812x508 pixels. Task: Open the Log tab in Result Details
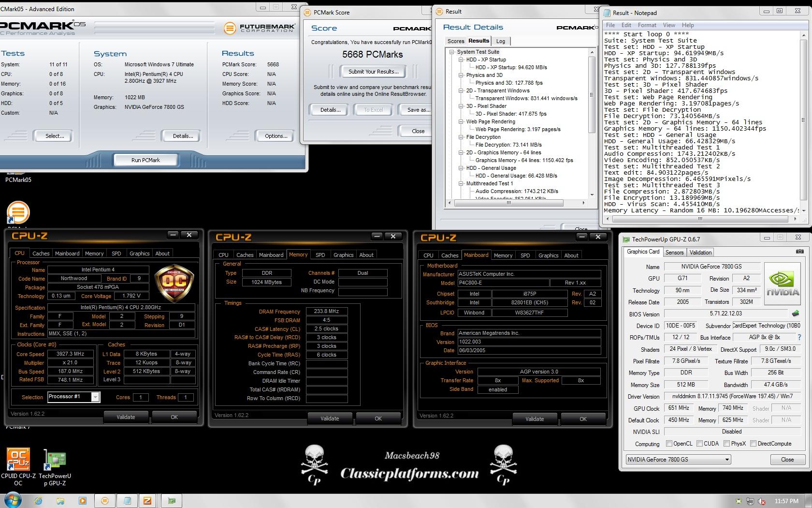[501, 41]
